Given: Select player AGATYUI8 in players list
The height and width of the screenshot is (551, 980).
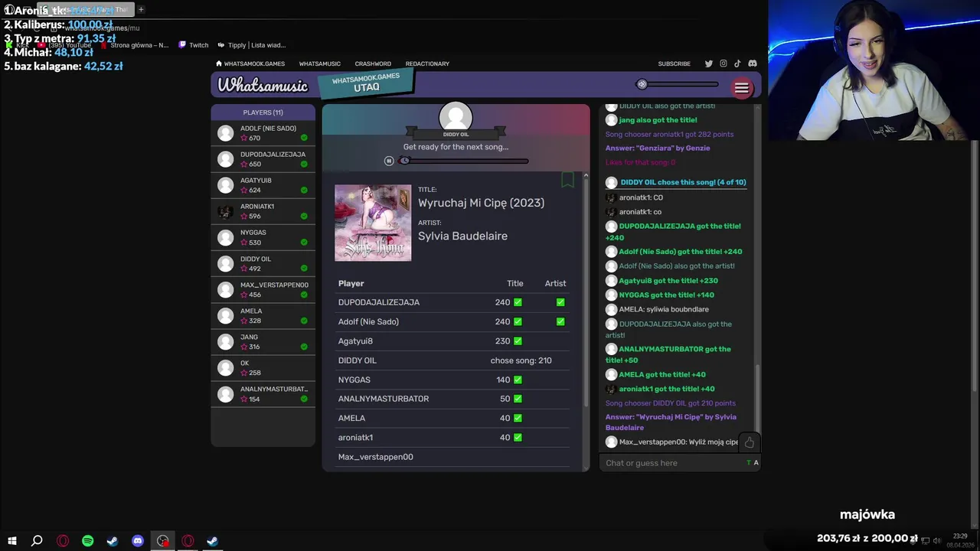Looking at the screenshot, I should pyautogui.click(x=263, y=185).
